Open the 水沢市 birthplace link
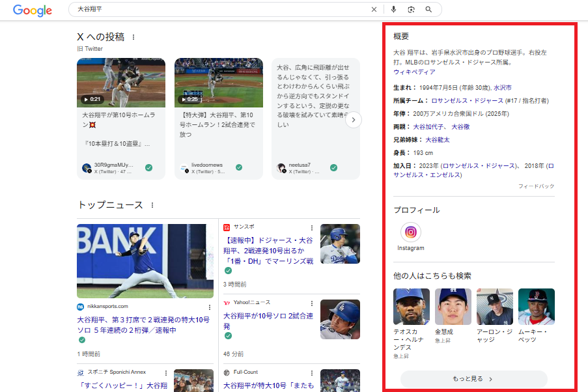This screenshot has height=392, width=588. [503, 88]
